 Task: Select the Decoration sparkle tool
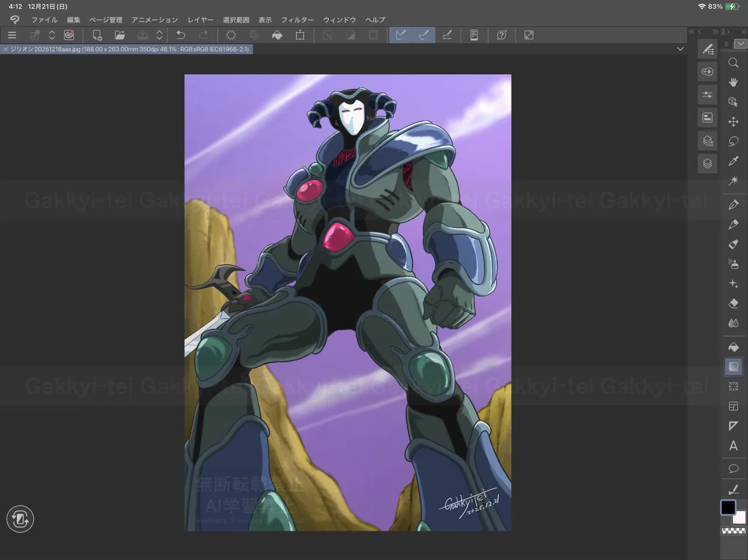coord(733,284)
